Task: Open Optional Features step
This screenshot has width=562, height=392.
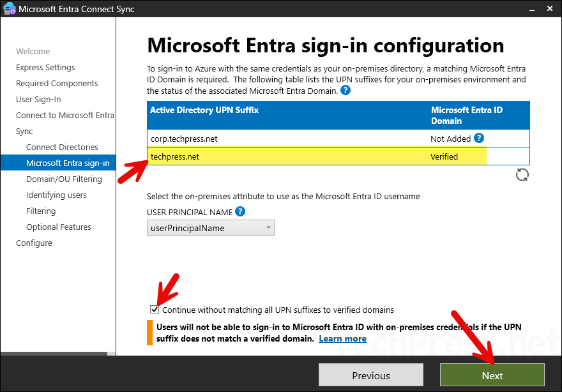Action: (x=58, y=227)
